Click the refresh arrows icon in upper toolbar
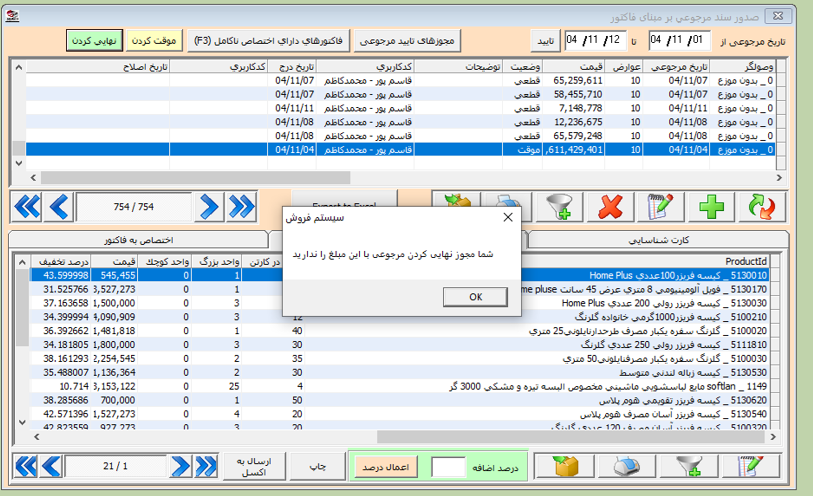Screen dimensions: 813x496 (763, 207)
